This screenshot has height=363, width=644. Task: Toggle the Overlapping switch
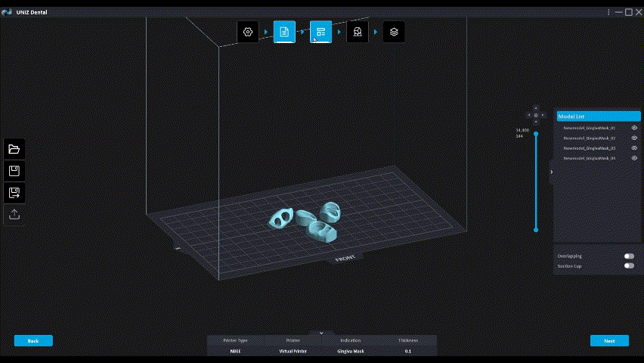coord(629,256)
